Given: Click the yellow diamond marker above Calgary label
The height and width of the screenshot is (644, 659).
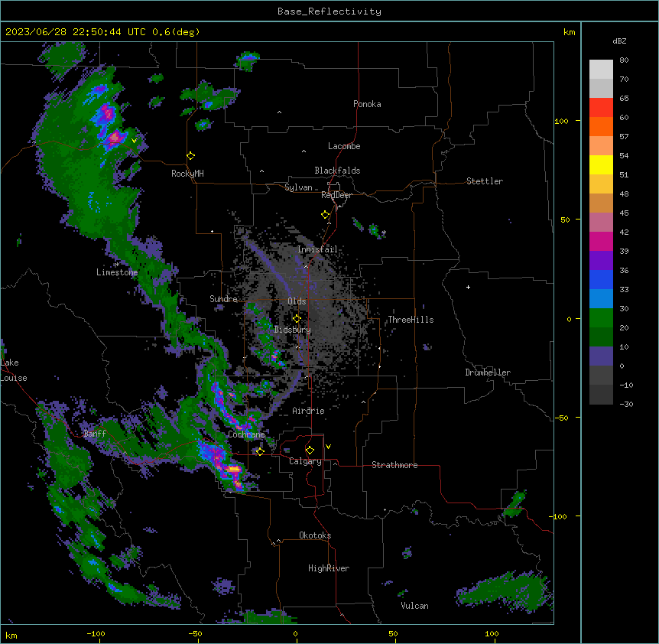Looking at the screenshot, I should (310, 450).
